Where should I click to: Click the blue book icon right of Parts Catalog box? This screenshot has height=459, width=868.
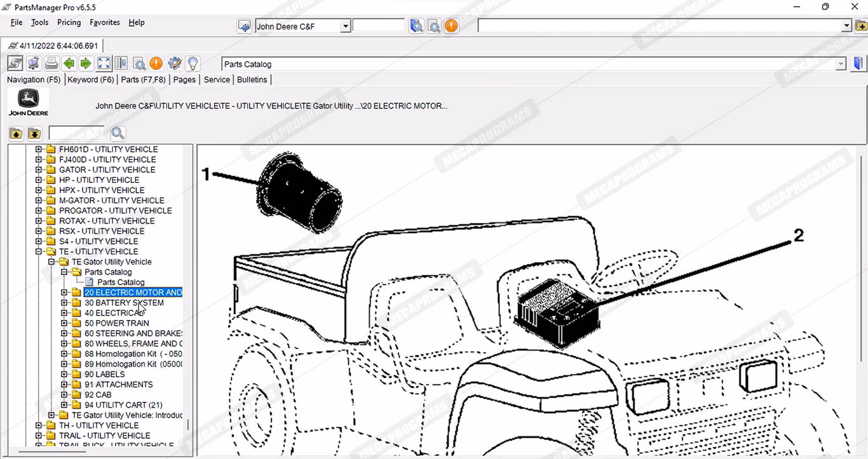click(858, 63)
